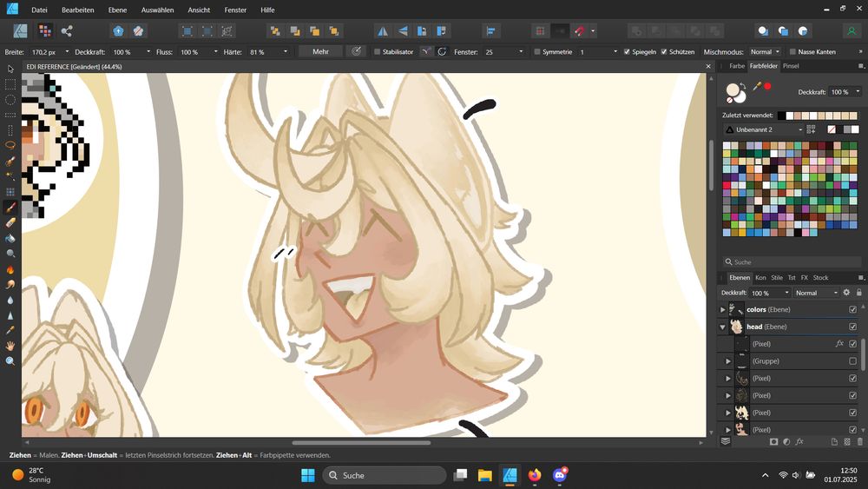Viewport: 868px width, 489px height.
Task: Toggle the red snapping magnet icon
Action: (x=580, y=31)
